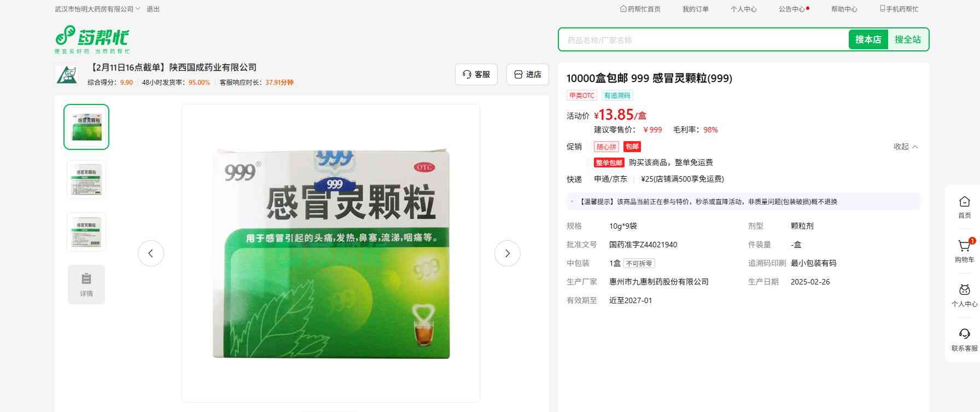The height and width of the screenshot is (412, 980).
Task: Click the 首页 home icon in sidebar
Action: tap(964, 206)
